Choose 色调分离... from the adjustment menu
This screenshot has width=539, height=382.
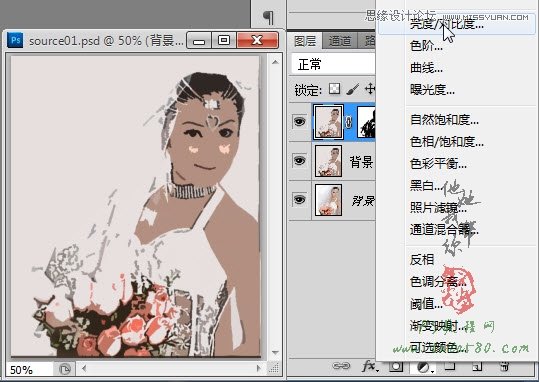(x=438, y=282)
